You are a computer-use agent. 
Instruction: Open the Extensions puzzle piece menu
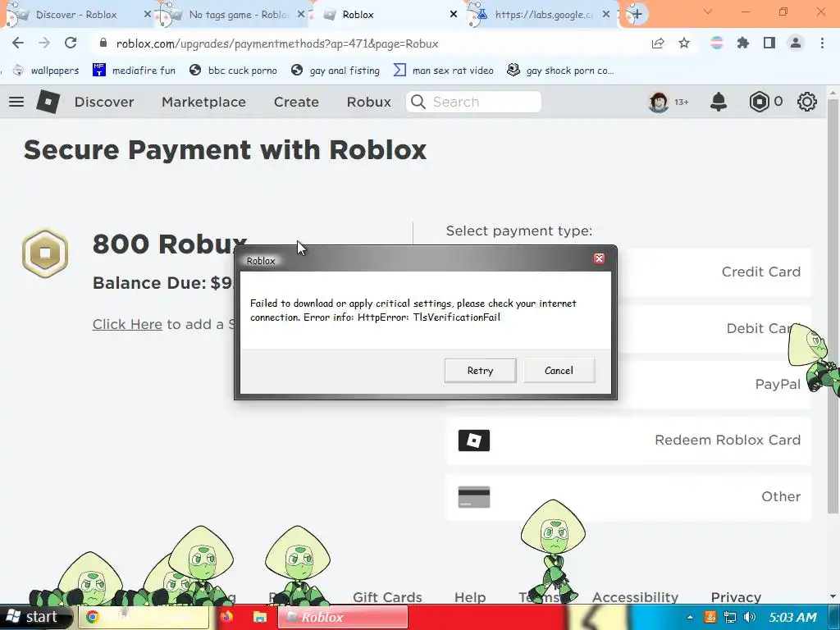742,43
